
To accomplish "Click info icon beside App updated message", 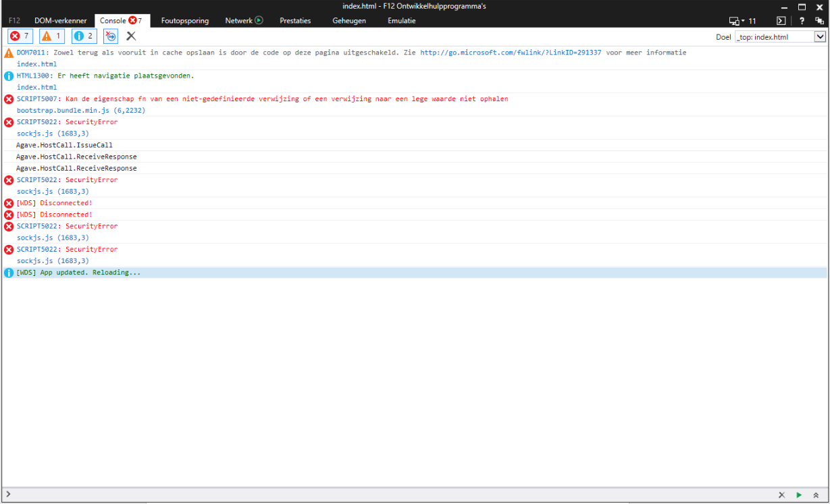I will point(9,273).
